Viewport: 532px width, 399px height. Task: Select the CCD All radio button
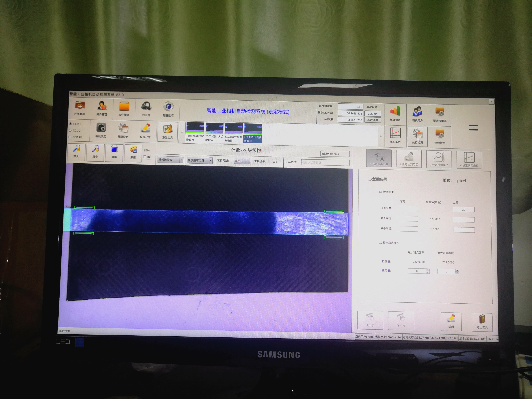[x=70, y=137]
